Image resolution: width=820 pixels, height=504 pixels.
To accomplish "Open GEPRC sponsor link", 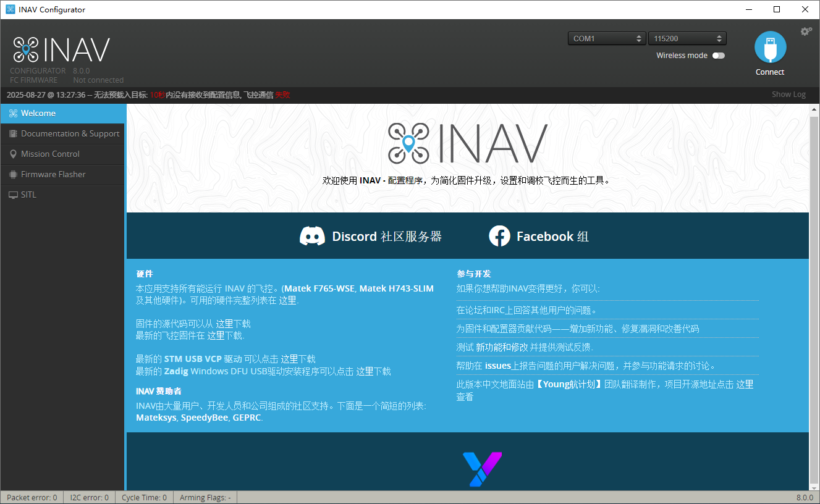I will tap(247, 418).
